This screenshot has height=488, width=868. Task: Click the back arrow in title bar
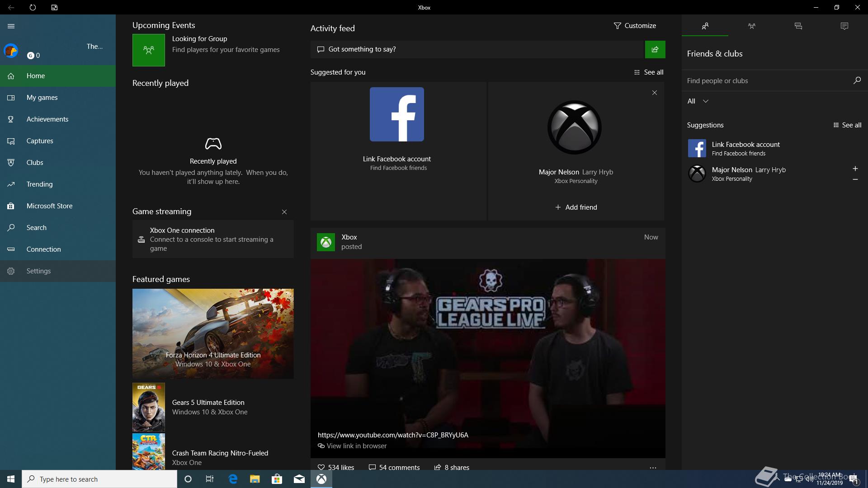[11, 8]
